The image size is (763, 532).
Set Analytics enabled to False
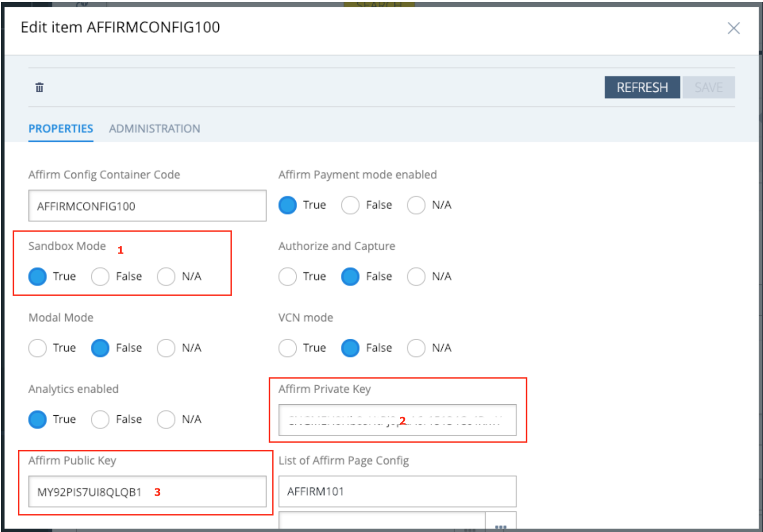point(100,420)
